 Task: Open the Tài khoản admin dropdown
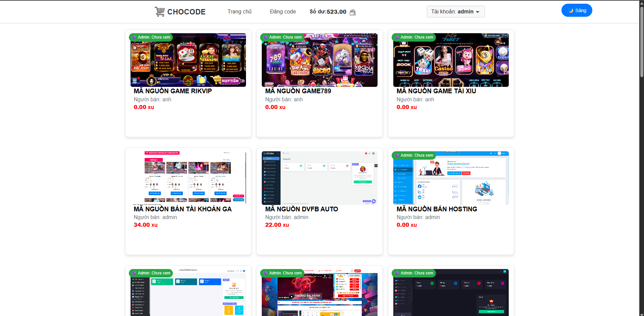(x=455, y=12)
